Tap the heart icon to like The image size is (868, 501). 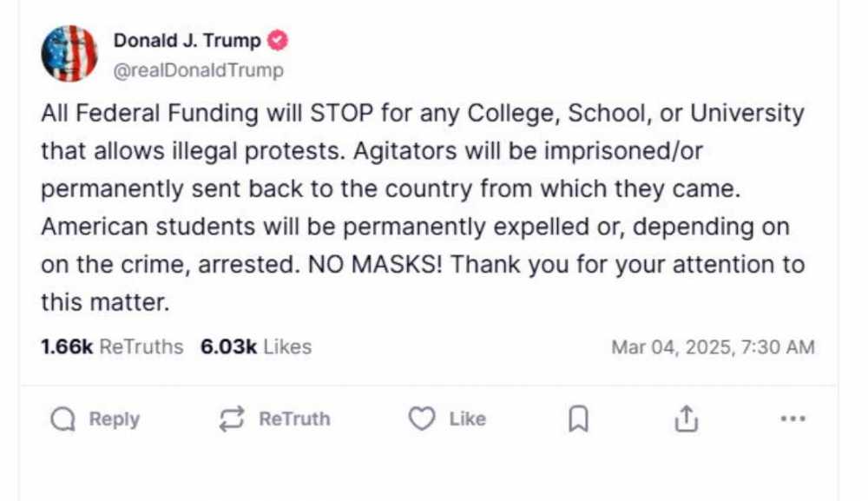click(421, 420)
